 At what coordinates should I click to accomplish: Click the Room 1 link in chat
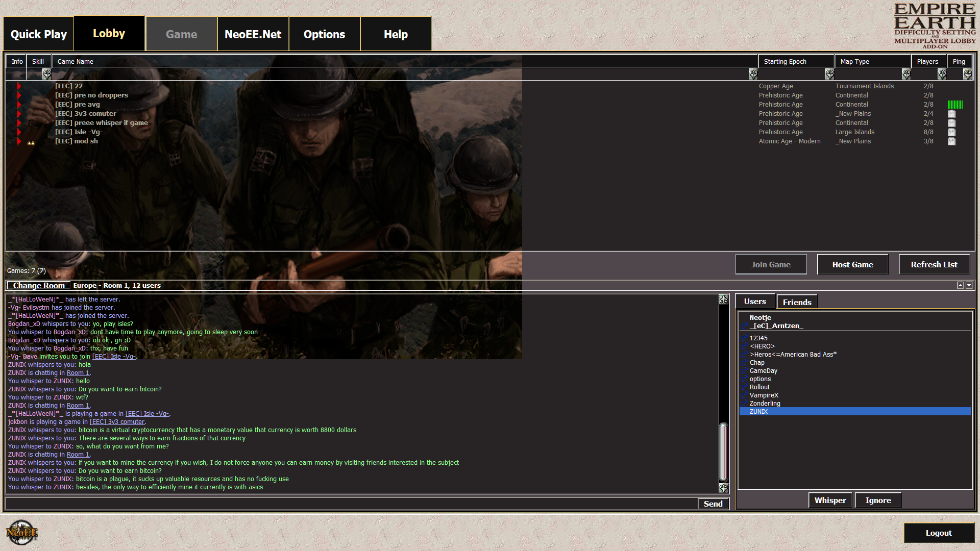pos(78,373)
